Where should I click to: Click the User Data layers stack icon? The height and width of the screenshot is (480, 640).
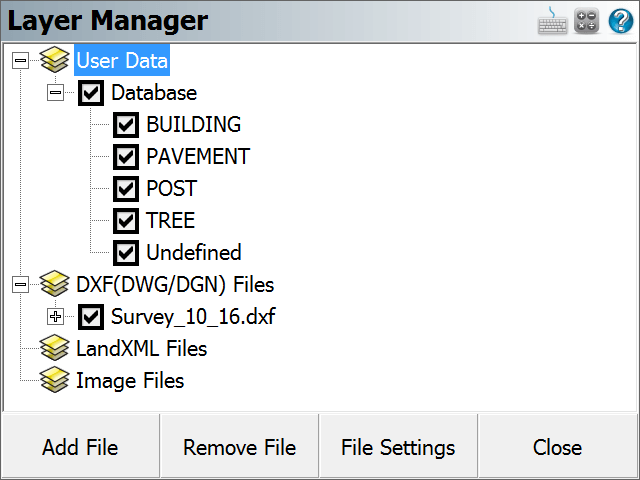pyautogui.click(x=55, y=60)
